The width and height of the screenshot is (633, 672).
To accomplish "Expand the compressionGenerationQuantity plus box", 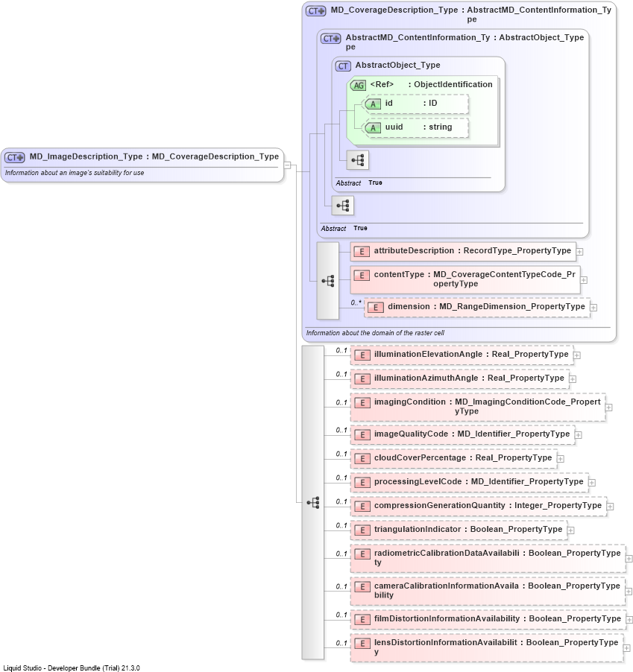I will (x=610, y=507).
